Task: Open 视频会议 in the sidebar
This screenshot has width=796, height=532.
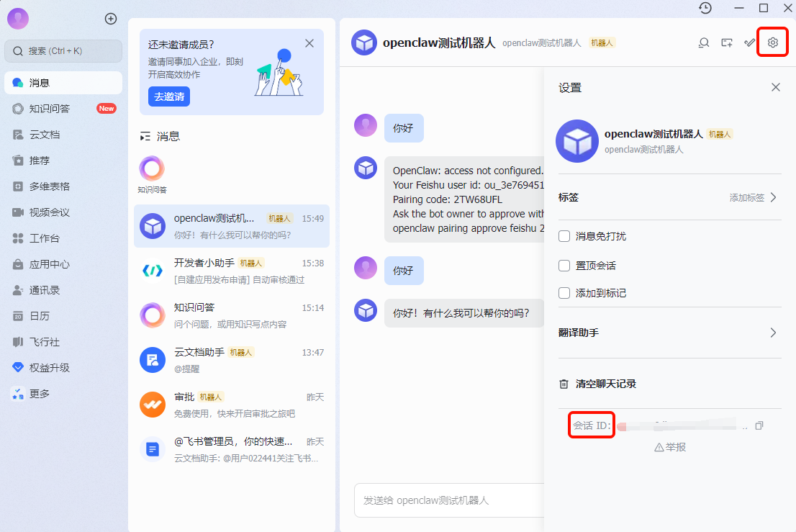Action: click(63, 212)
